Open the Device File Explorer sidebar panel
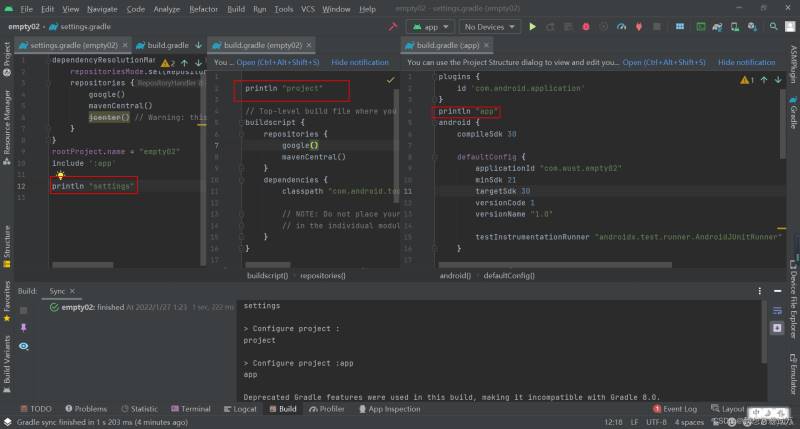Screen dimensions: 800x429 click(793, 299)
